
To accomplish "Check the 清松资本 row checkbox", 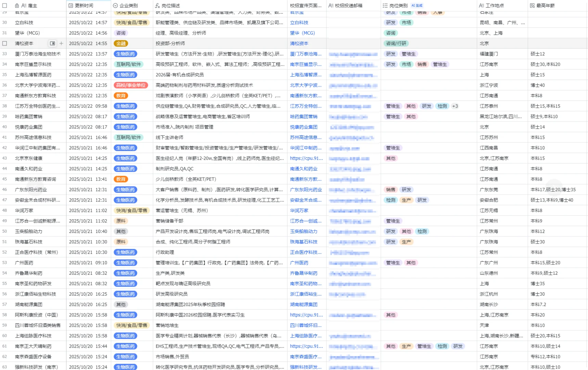I will pos(5,44).
